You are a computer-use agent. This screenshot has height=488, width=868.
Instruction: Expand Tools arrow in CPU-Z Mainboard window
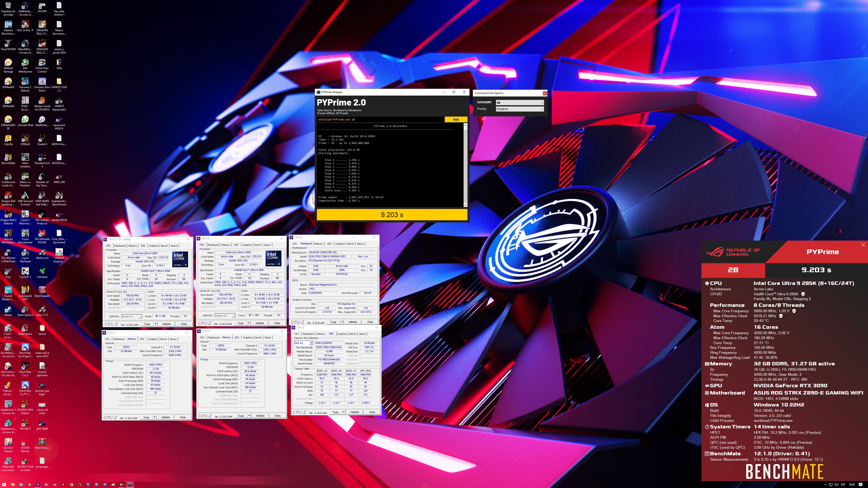click(x=342, y=322)
